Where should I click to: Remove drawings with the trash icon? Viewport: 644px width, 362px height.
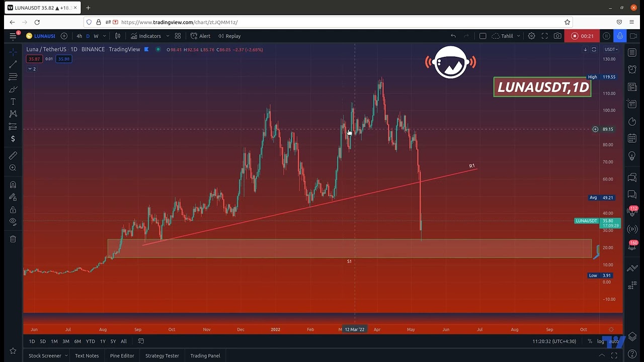13,239
